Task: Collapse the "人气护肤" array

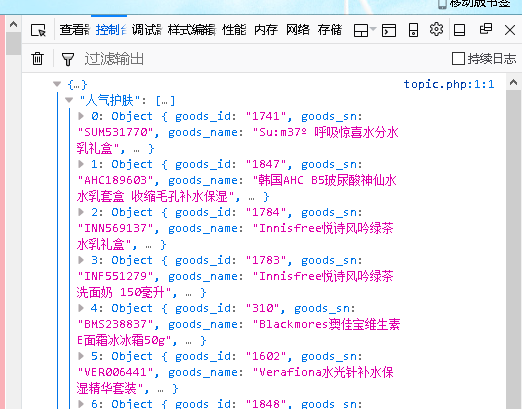Action: tap(69, 100)
